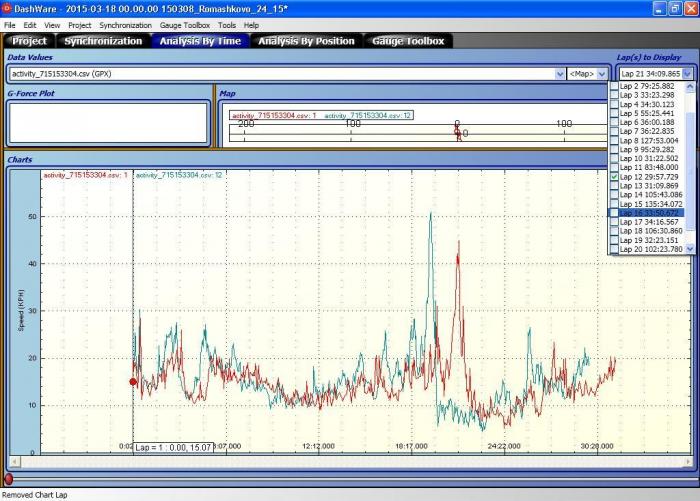Click the Data Values label
Screen dimensions: 700x501
[29, 57]
